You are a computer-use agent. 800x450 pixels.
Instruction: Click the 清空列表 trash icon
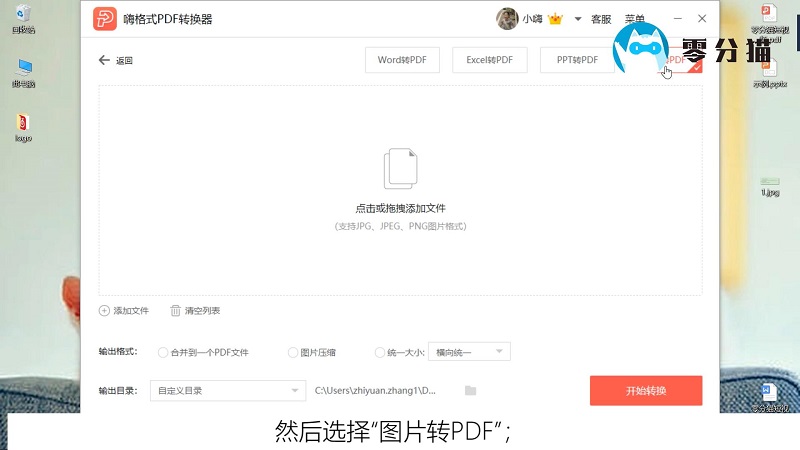[176, 311]
